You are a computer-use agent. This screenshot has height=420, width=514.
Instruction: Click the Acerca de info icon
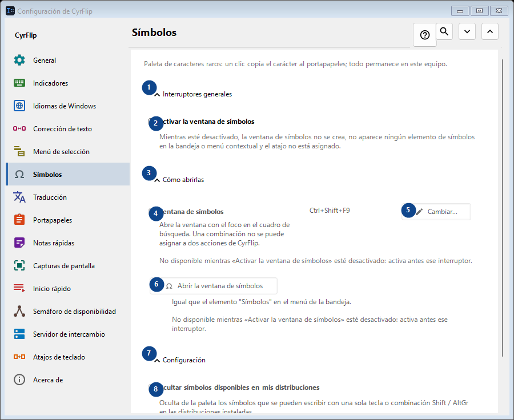click(19, 379)
